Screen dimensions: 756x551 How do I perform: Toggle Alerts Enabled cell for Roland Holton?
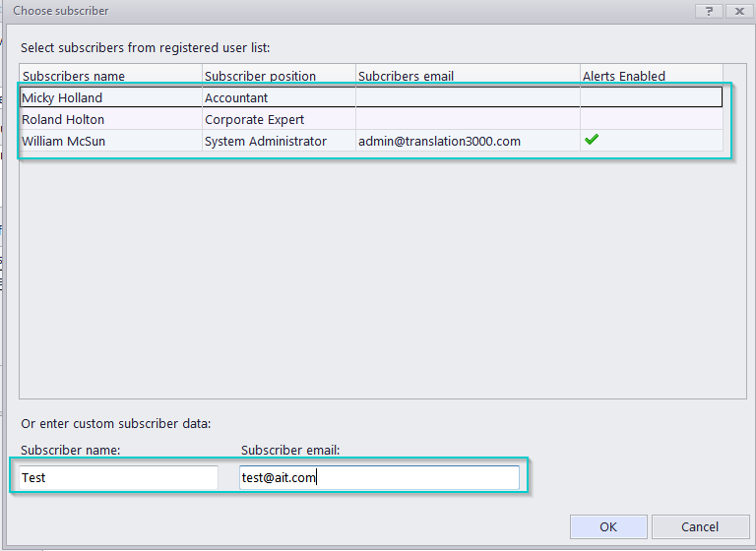click(650, 120)
